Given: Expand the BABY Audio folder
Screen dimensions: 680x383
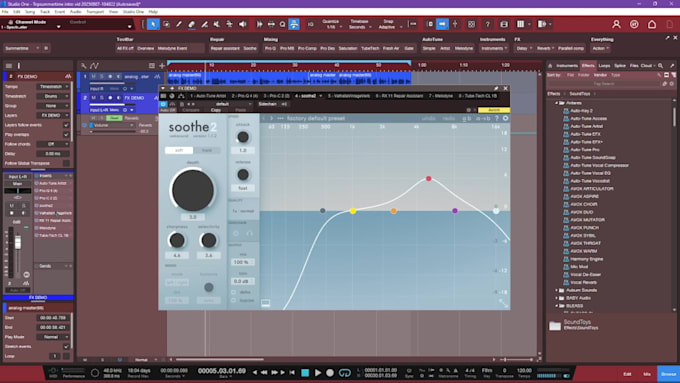Looking at the screenshot, I should (557, 298).
